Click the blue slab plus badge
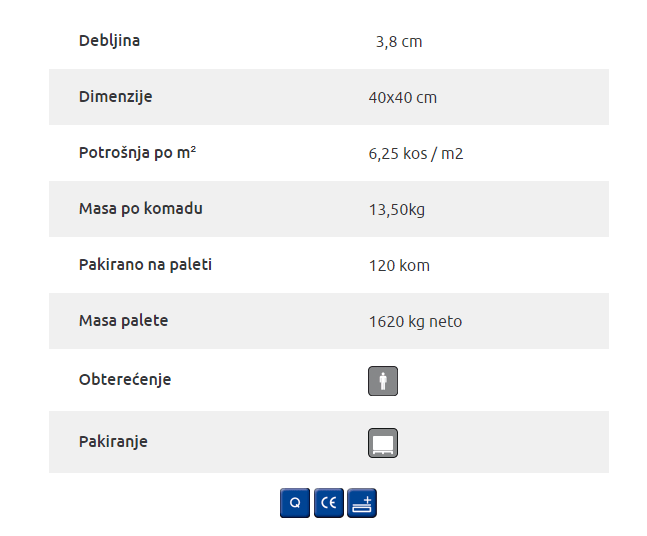This screenshot has width=647, height=536. [362, 503]
